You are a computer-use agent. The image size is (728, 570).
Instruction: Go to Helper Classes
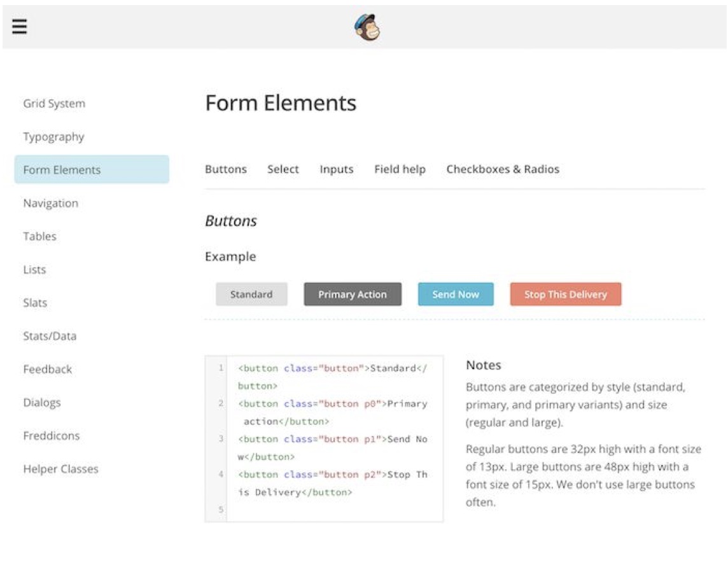(61, 469)
